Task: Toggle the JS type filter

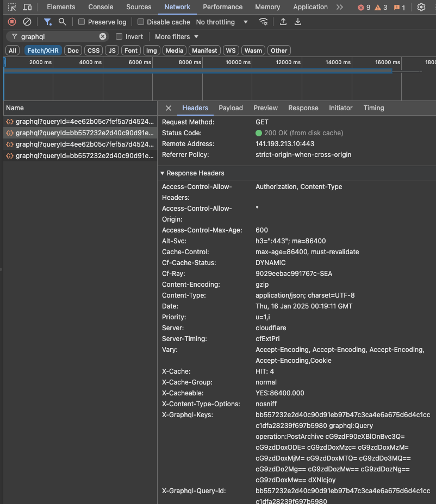Action: 112,51
